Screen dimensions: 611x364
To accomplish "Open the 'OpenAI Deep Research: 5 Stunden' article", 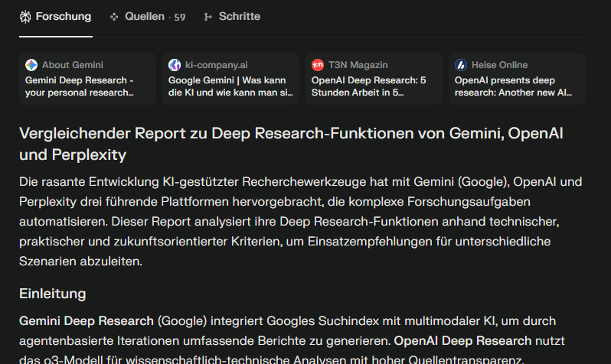I will 368,86.
